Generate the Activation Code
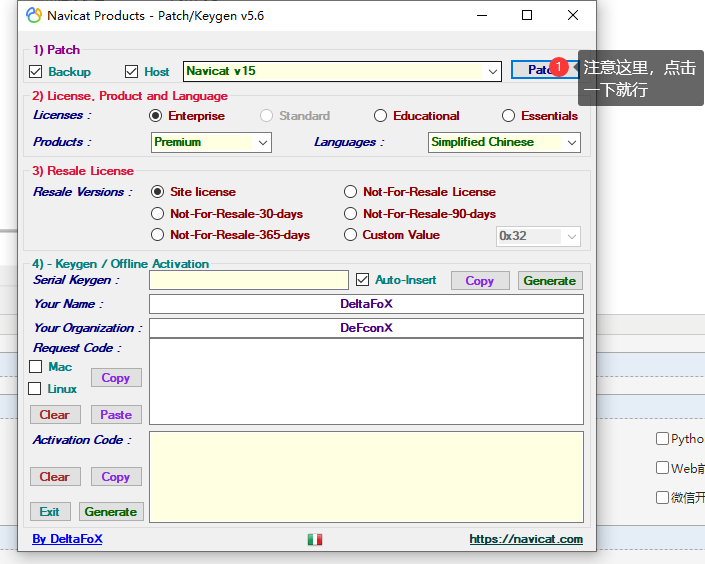The height and width of the screenshot is (564, 705). tap(111, 512)
